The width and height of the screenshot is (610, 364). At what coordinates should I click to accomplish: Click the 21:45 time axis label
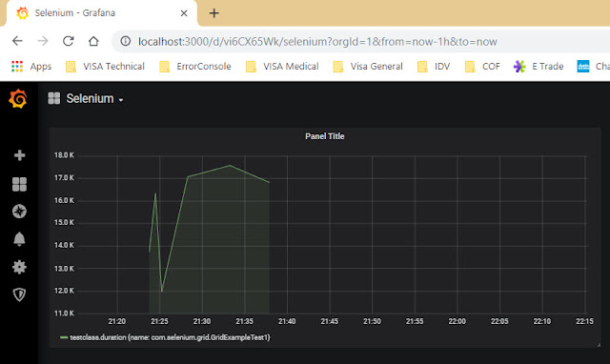[x=329, y=321]
